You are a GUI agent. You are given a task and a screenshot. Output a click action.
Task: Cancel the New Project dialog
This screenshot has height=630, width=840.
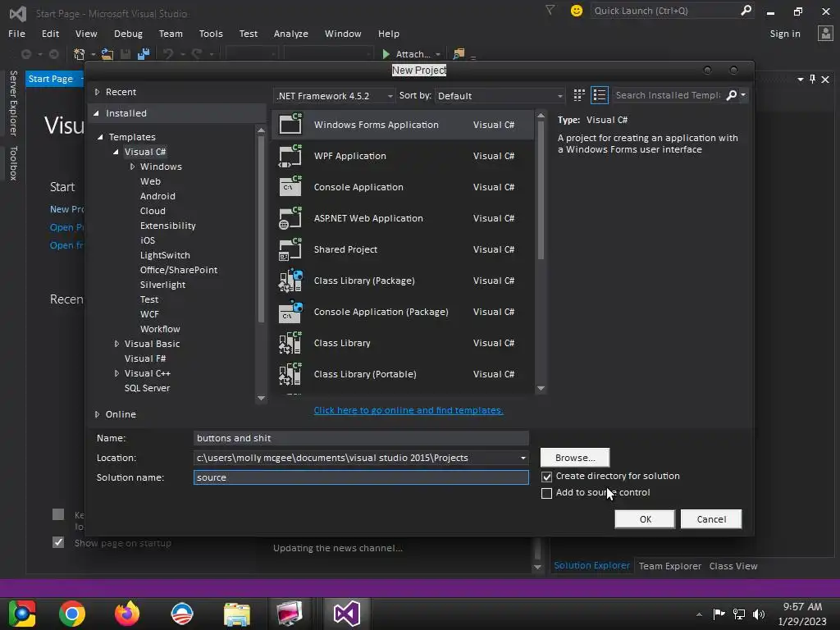711,519
